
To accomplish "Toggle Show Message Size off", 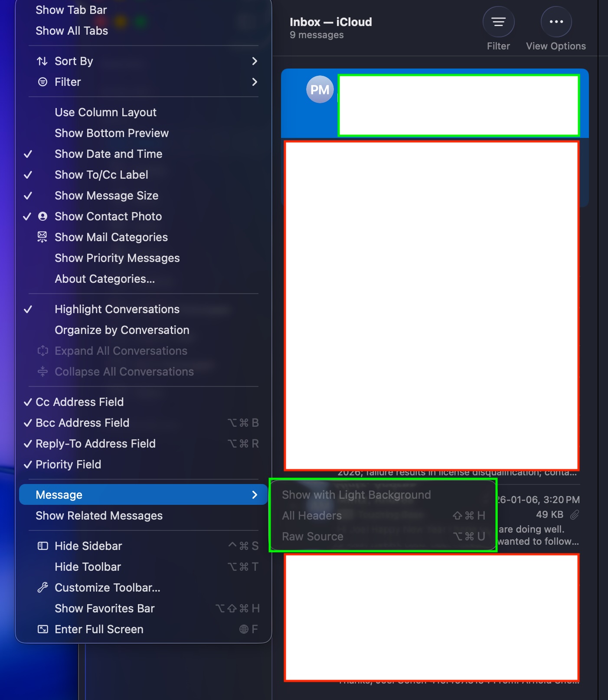I will [106, 196].
